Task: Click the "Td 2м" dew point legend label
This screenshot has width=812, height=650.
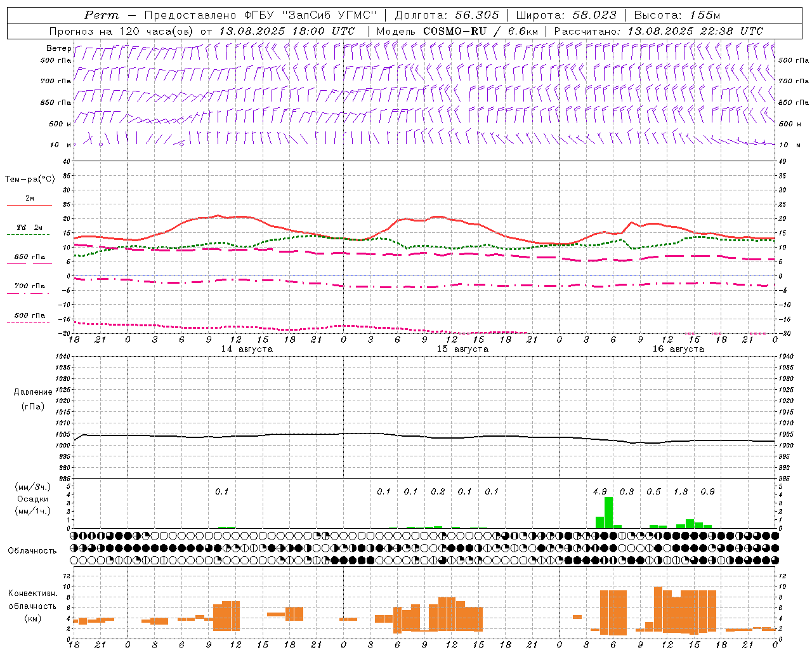Action: point(30,227)
